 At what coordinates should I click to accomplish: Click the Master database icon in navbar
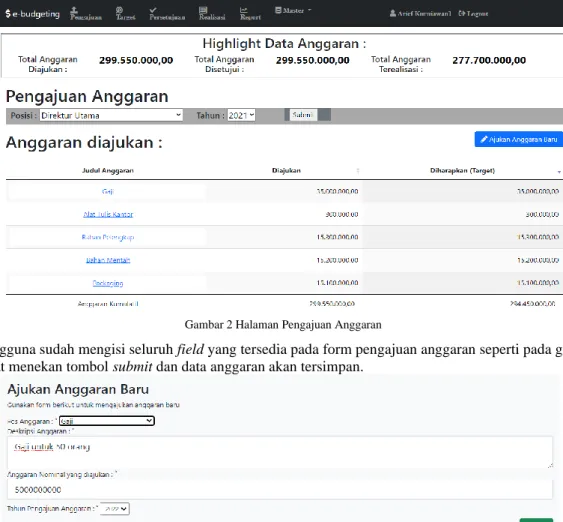pos(278,10)
